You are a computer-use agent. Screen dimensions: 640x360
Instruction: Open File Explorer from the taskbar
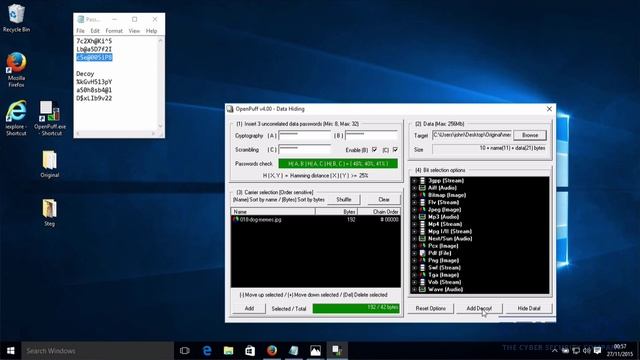229,351
